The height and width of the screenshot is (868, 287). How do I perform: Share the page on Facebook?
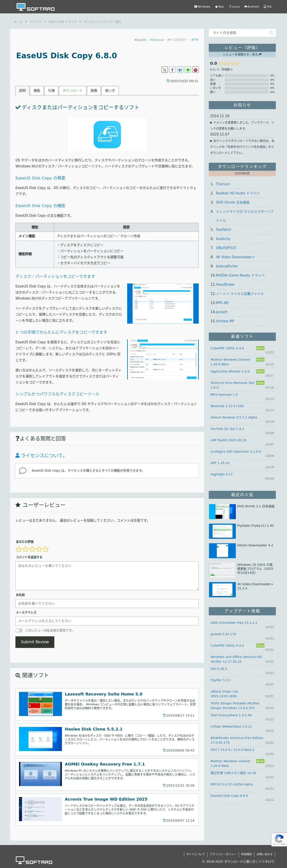(172, 70)
